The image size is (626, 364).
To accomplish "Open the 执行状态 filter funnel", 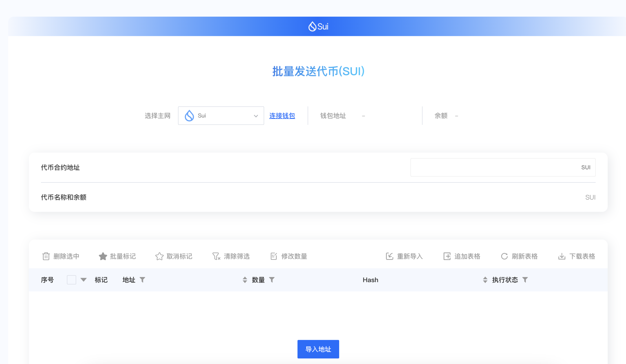I will click(x=525, y=280).
